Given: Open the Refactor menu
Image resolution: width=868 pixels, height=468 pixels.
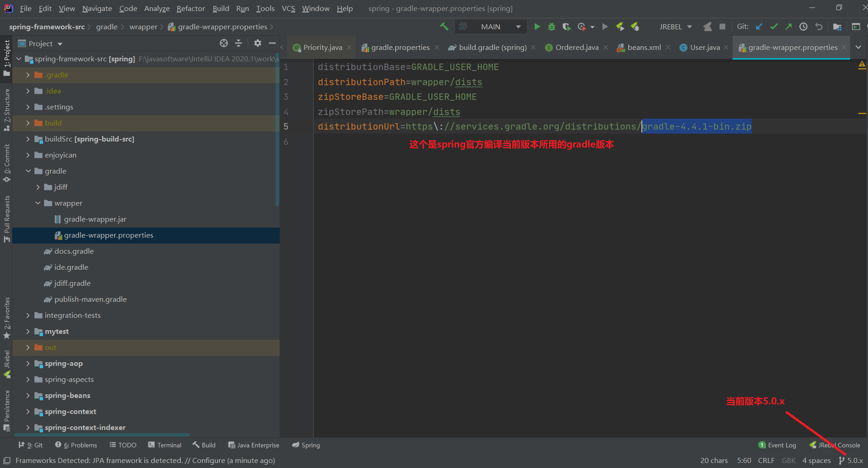Looking at the screenshot, I should (x=190, y=8).
